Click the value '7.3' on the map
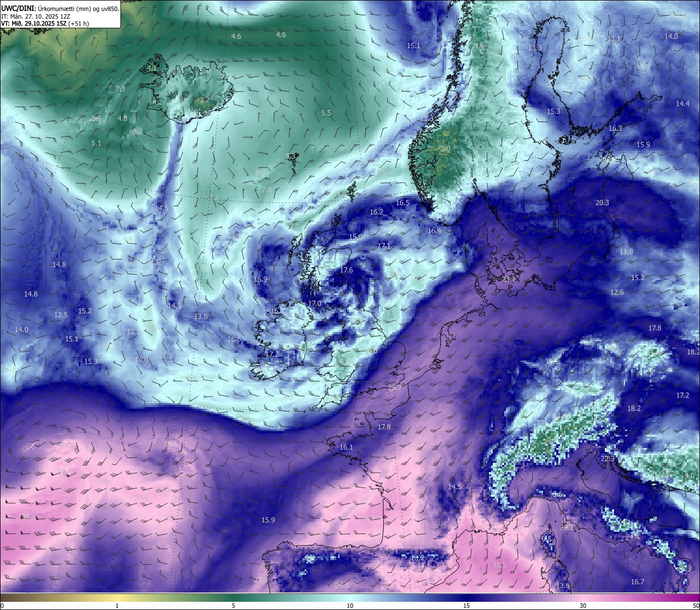This screenshot has height=610, width=700. pyautogui.click(x=120, y=89)
